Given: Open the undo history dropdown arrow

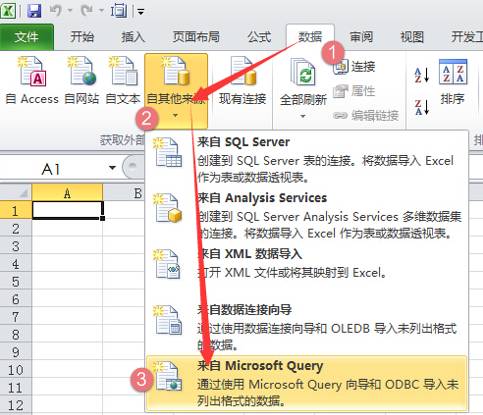Looking at the screenshot, I should tap(70, 12).
